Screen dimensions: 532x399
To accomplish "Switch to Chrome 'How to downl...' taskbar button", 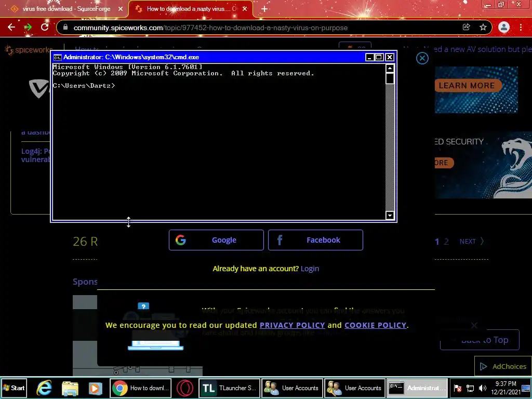I will pos(140,388).
